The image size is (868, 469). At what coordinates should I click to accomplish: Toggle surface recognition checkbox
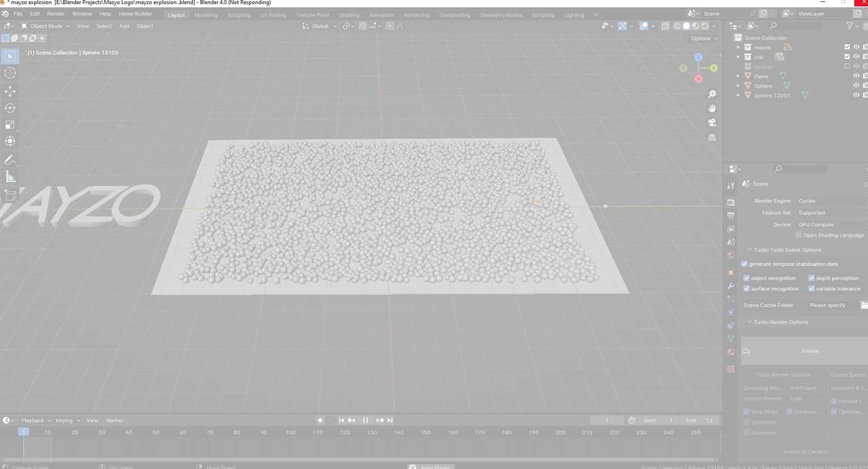(x=747, y=289)
